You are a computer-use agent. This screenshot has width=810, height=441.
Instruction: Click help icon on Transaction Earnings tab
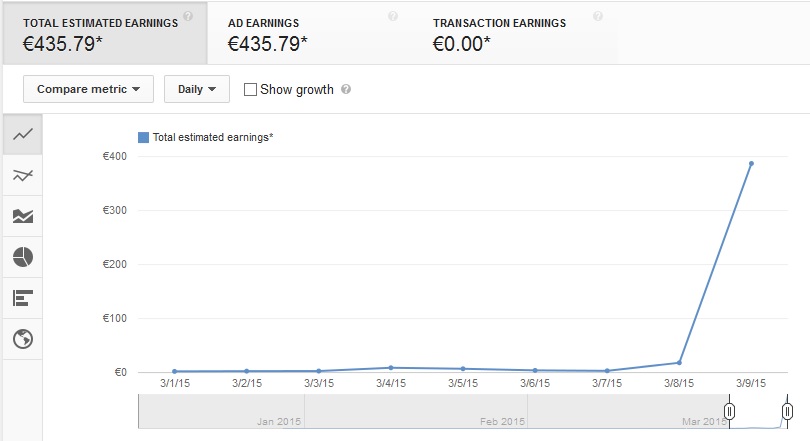click(x=598, y=17)
